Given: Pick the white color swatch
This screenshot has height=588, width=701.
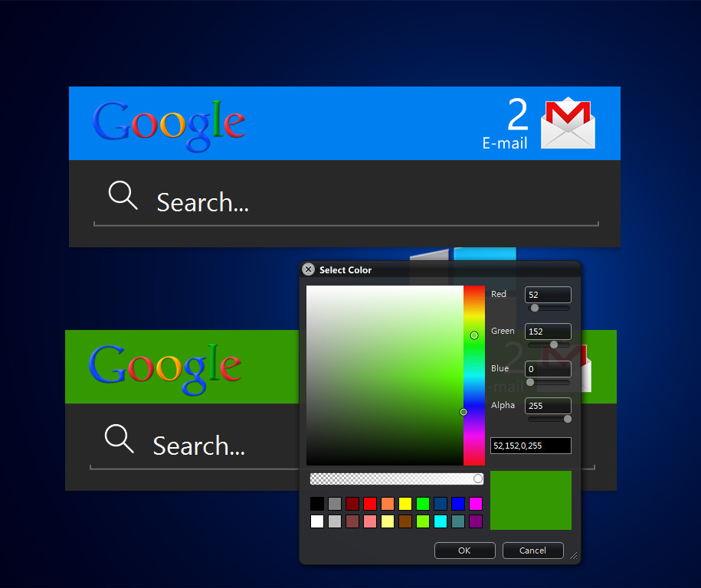Looking at the screenshot, I should coord(317,521).
